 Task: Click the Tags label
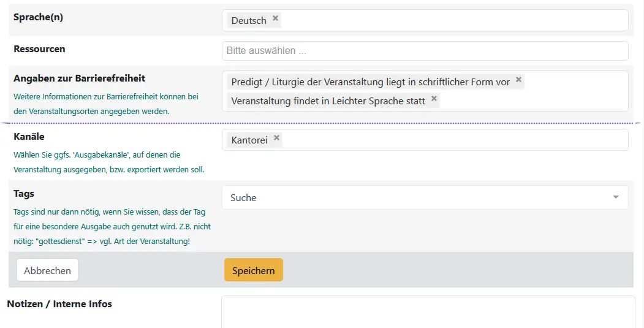(x=24, y=194)
